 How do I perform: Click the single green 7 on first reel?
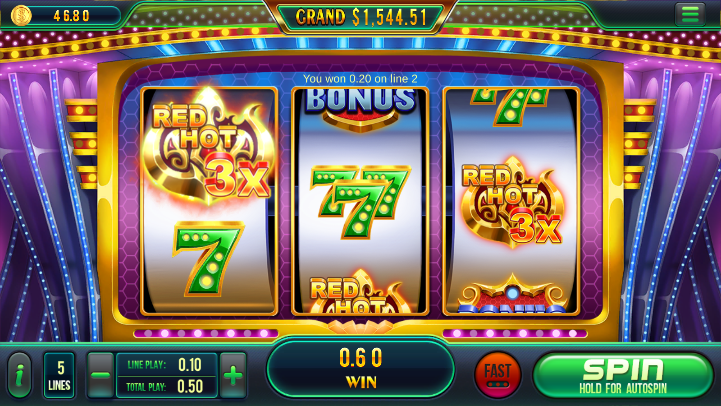pyautogui.click(x=208, y=258)
